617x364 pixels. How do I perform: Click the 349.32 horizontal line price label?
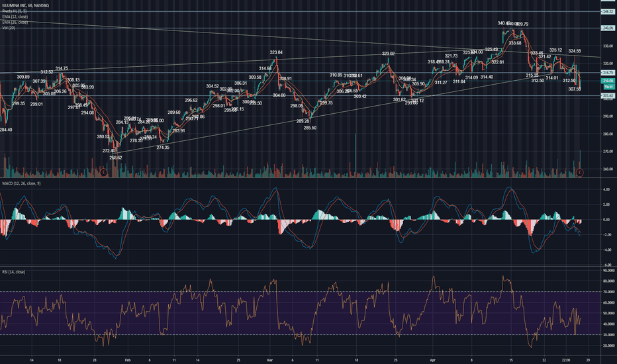tap(608, 12)
